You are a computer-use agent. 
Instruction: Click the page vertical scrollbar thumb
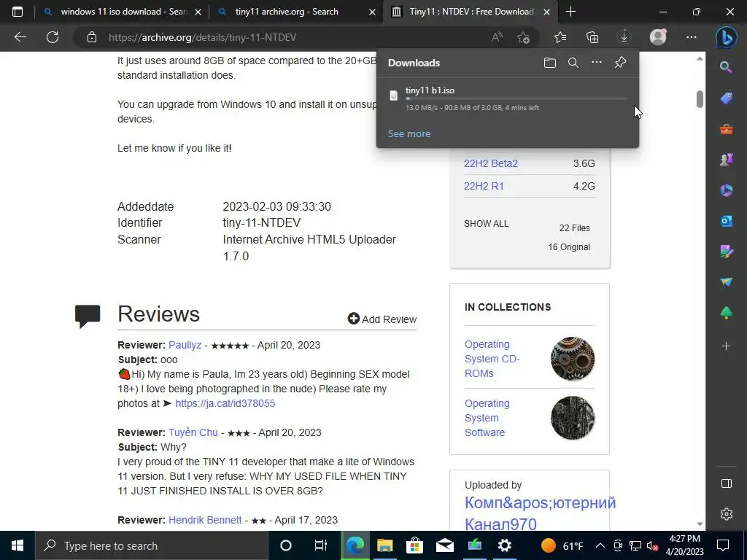click(x=700, y=99)
